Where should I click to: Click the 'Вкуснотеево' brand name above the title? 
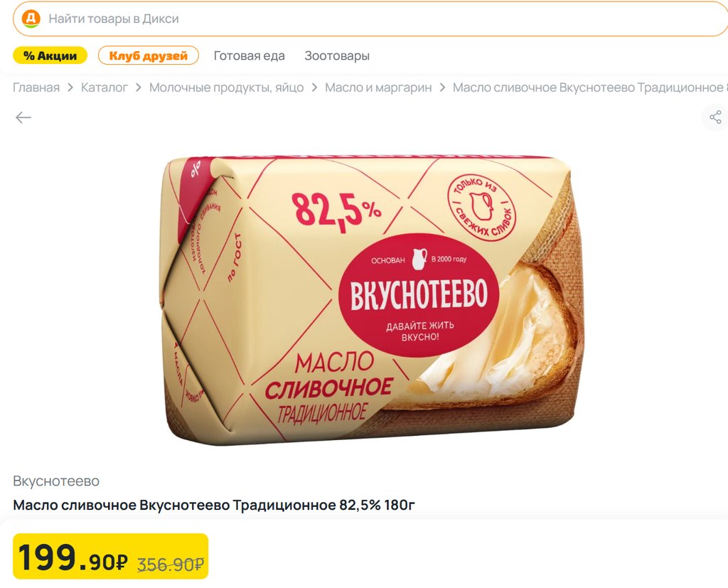(56, 481)
